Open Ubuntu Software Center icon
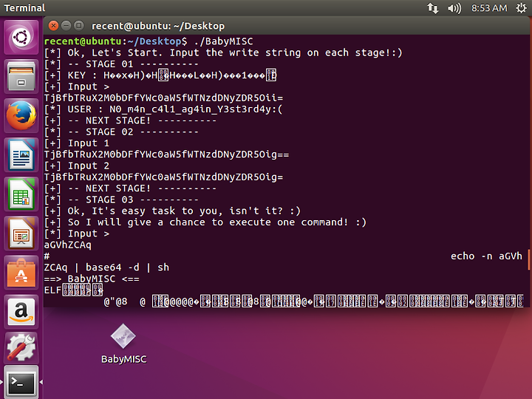The width and height of the screenshot is (532, 399). click(x=21, y=273)
